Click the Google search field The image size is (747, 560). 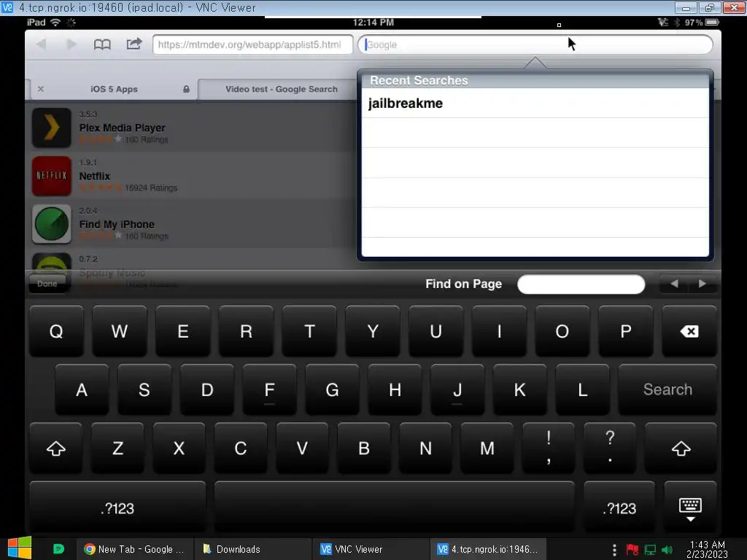[535, 44]
